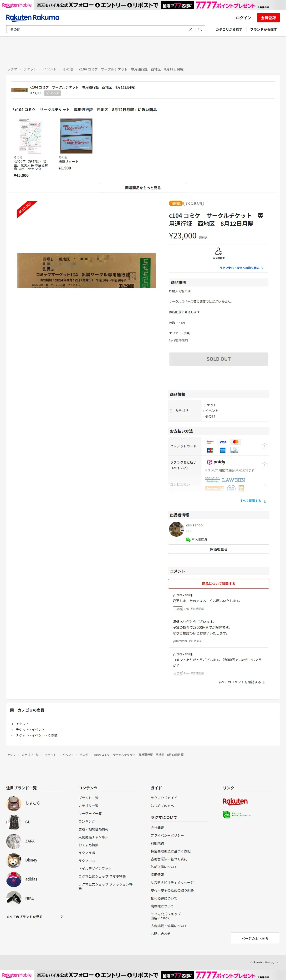
Task: Click the green 本人確認済 badge icon
Action: pyautogui.click(x=188, y=539)
